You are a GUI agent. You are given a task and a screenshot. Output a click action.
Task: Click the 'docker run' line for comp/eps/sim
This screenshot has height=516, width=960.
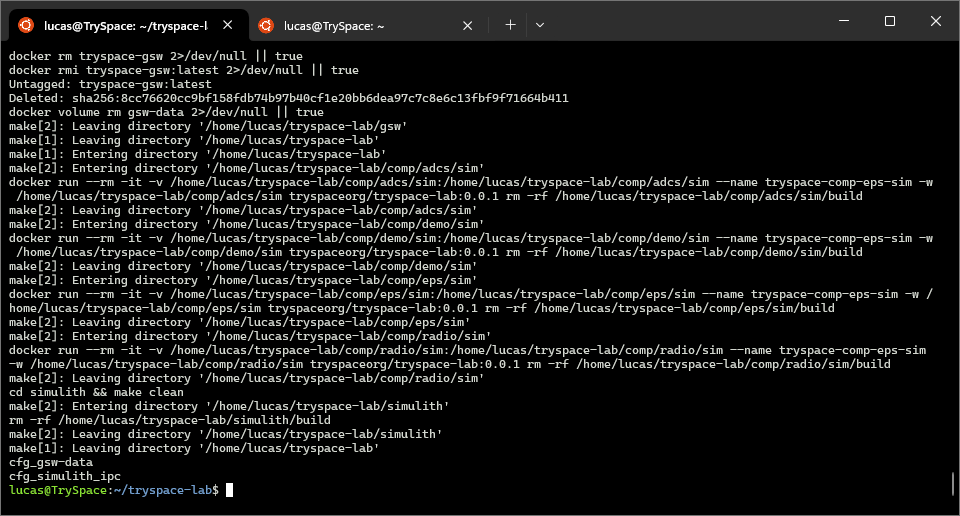[471, 301]
